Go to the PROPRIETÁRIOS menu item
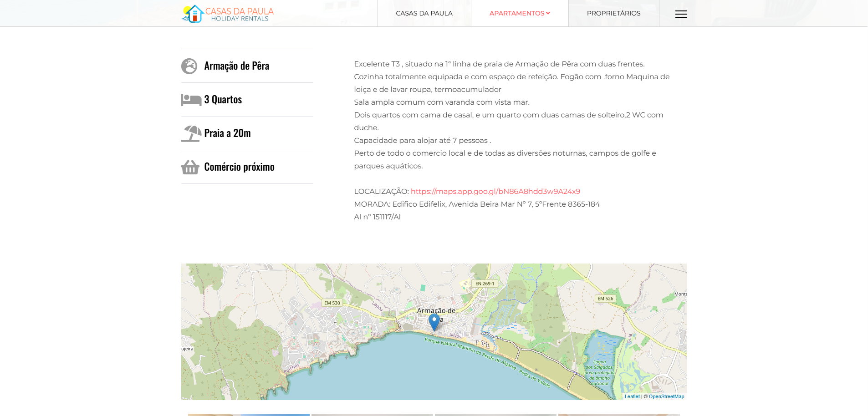 point(613,13)
